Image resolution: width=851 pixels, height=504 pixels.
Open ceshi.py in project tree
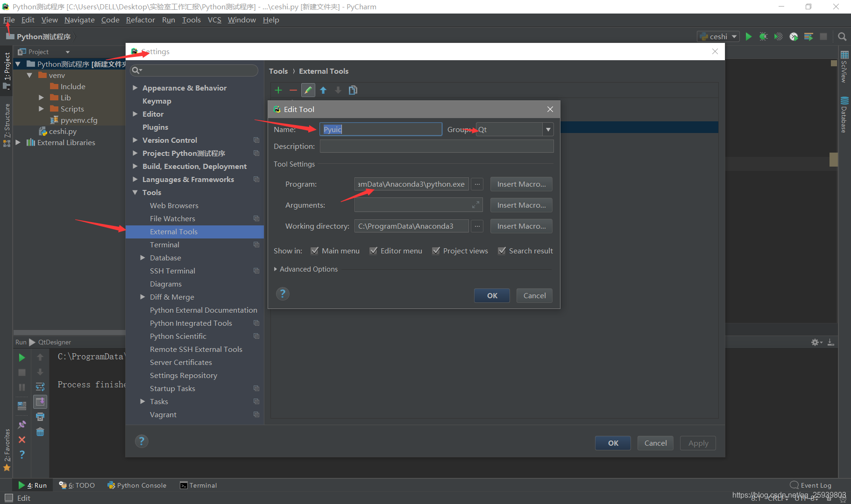(63, 131)
